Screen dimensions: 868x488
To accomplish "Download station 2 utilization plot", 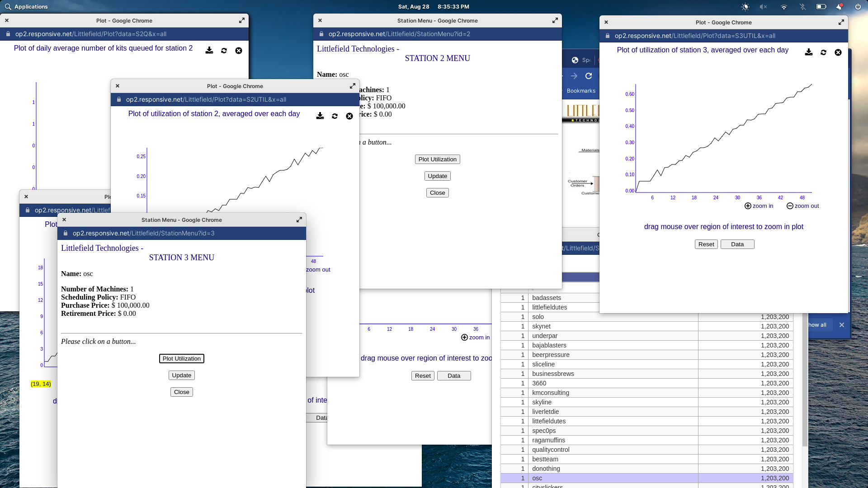I will tap(320, 116).
